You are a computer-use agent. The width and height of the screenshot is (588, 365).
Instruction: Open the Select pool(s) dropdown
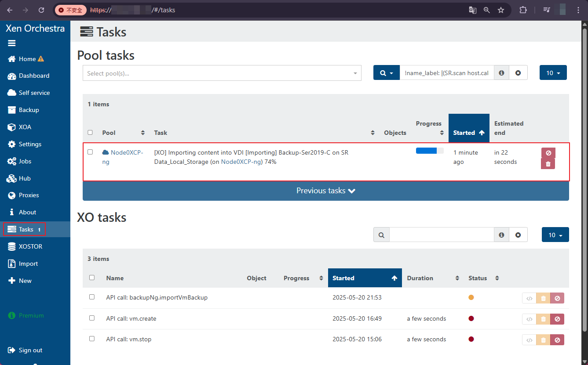click(x=222, y=73)
